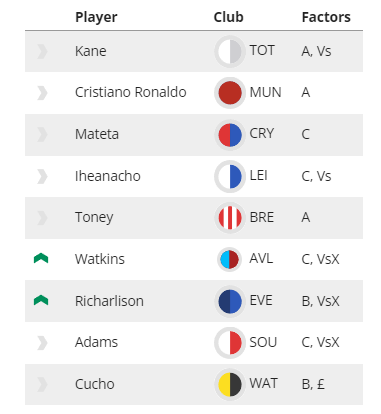
Task: Click Leicester badge beside Iheanacho
Action: 230,176
